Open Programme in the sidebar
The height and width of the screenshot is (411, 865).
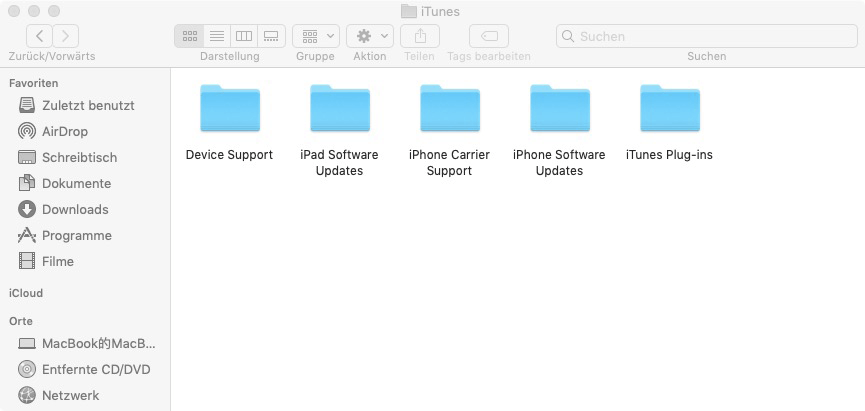tap(86, 236)
